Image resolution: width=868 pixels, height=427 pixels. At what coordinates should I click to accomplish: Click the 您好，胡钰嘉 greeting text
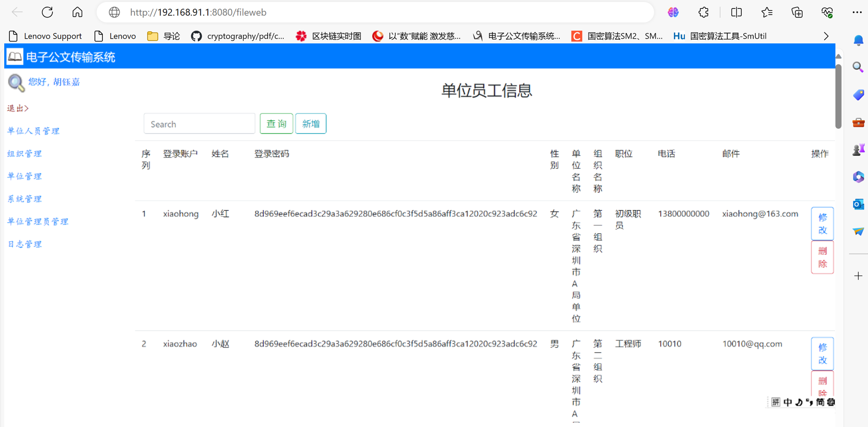tap(54, 82)
